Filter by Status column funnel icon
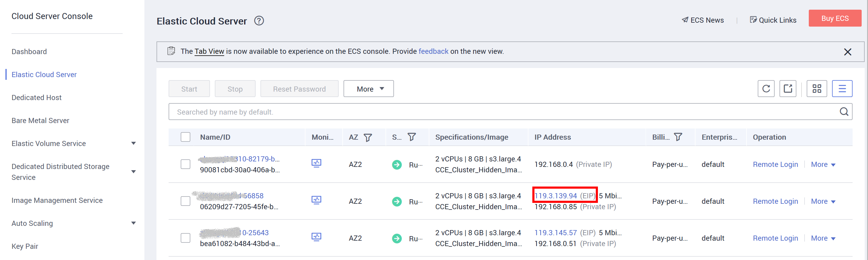 point(411,137)
